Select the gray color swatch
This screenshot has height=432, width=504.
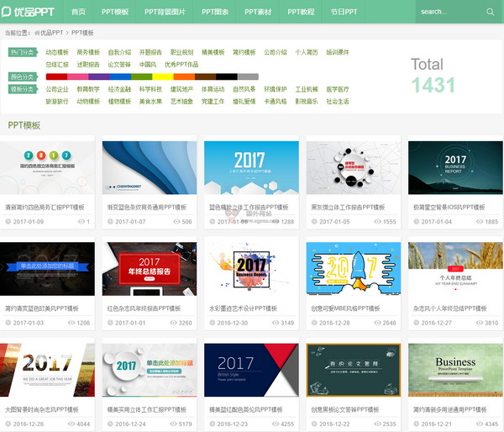[x=248, y=76]
